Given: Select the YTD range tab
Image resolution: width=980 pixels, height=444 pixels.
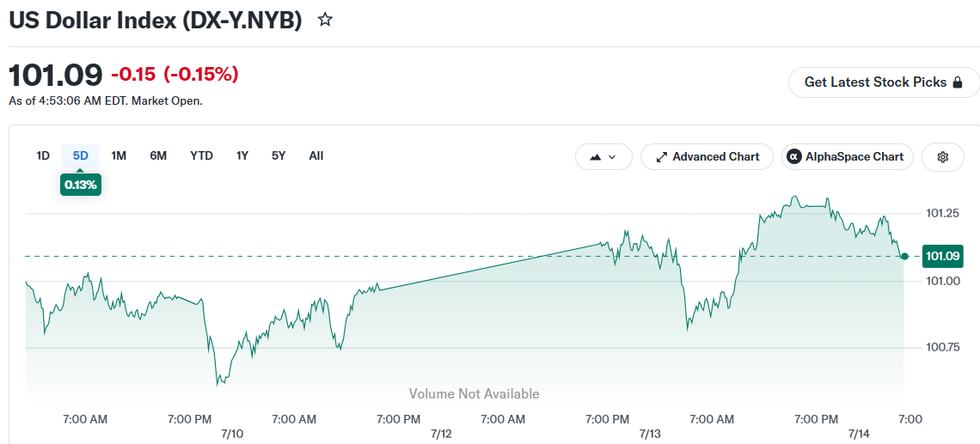Looking at the screenshot, I should [201, 156].
